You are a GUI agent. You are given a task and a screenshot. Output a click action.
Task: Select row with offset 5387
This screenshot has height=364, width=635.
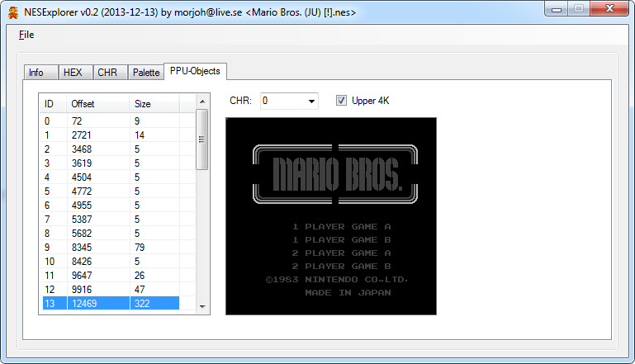pyautogui.click(x=111, y=219)
